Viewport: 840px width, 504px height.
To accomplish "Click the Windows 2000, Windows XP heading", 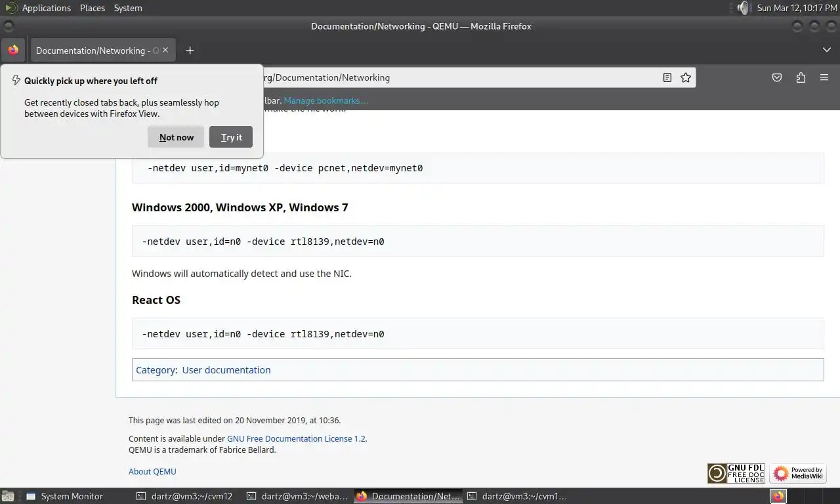I will click(240, 207).
